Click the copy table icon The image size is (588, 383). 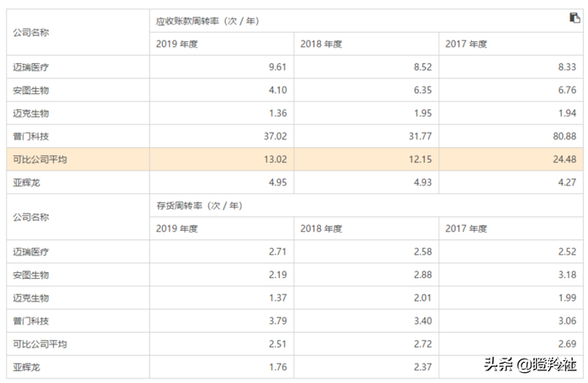pos(575,18)
